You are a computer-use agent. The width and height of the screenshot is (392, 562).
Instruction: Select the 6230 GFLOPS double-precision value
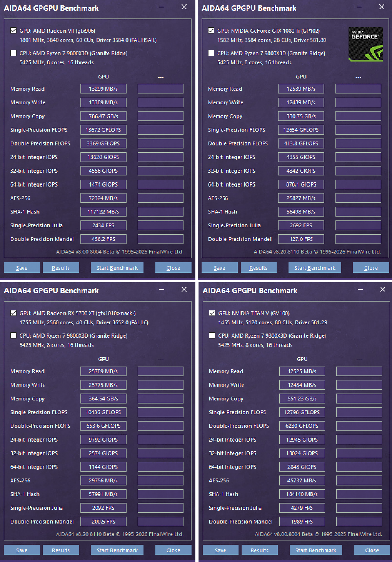point(302,426)
